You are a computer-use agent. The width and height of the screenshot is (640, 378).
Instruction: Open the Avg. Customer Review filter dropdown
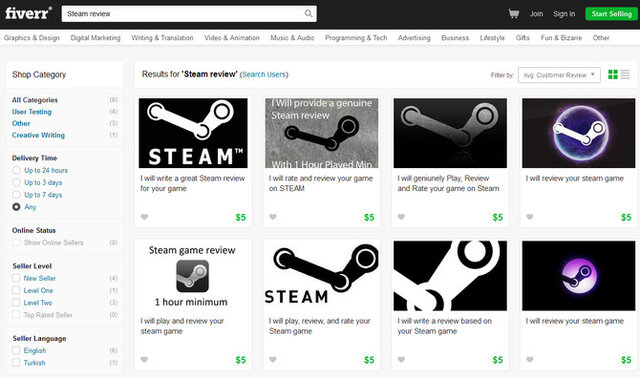point(559,75)
